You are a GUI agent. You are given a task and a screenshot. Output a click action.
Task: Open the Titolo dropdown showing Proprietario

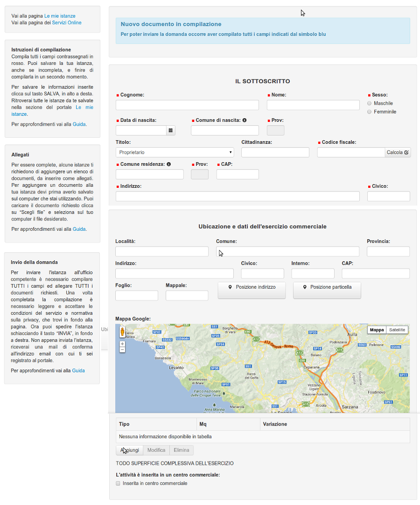click(175, 152)
